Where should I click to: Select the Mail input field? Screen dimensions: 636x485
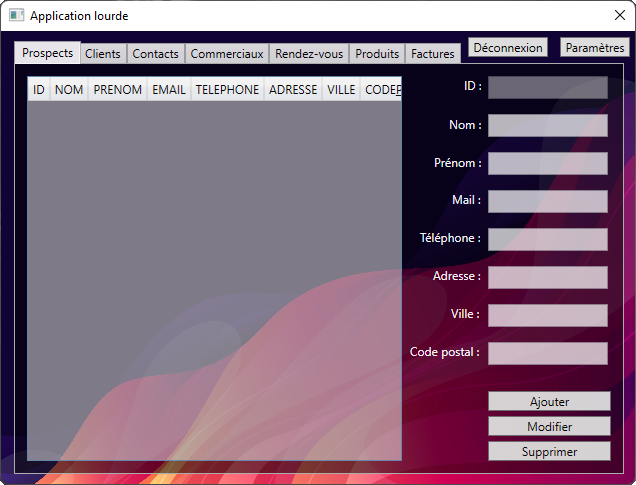tap(547, 201)
